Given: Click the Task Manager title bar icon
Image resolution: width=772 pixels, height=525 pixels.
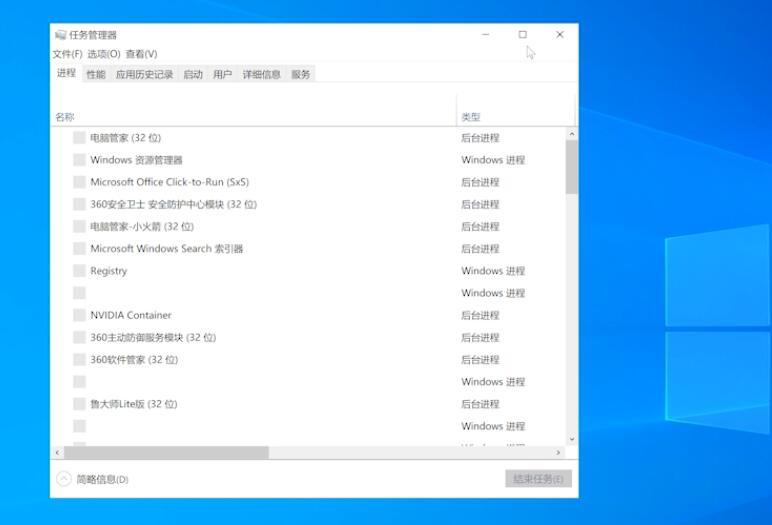Looking at the screenshot, I should (61, 34).
